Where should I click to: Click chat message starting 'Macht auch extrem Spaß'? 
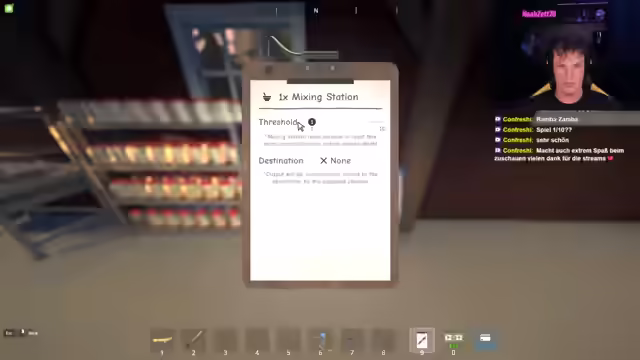559,154
